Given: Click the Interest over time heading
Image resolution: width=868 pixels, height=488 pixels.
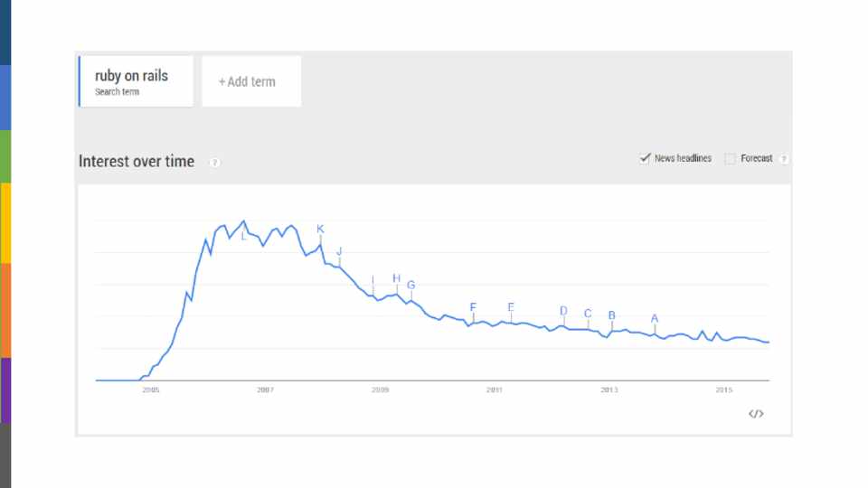Looking at the screenshot, I should [137, 162].
